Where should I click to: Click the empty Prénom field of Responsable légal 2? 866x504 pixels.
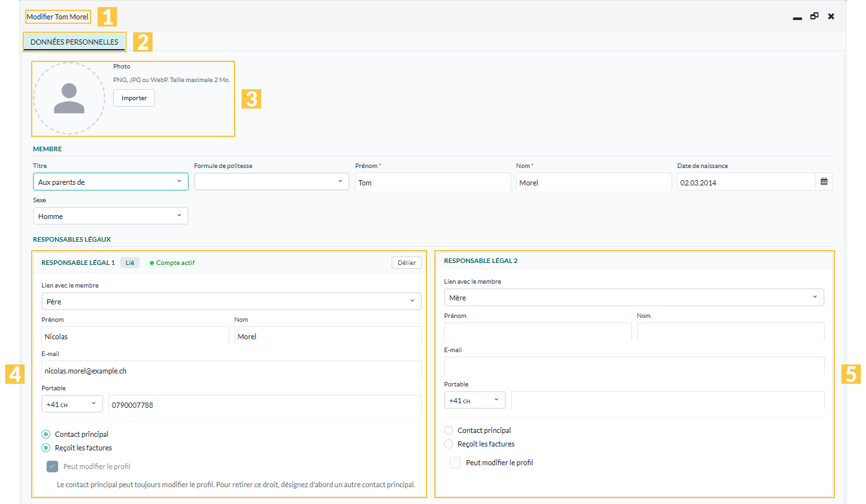(x=538, y=332)
